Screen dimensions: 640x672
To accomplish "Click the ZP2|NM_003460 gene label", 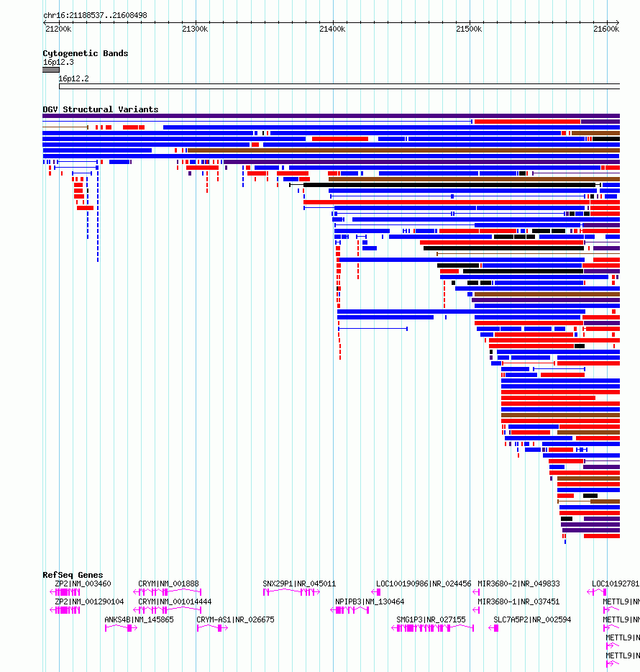I will tap(83, 584).
